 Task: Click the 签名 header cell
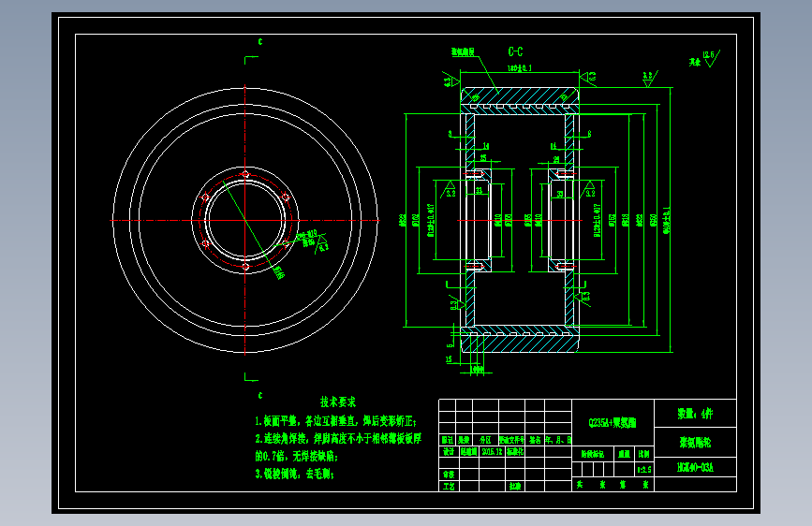tap(535, 440)
